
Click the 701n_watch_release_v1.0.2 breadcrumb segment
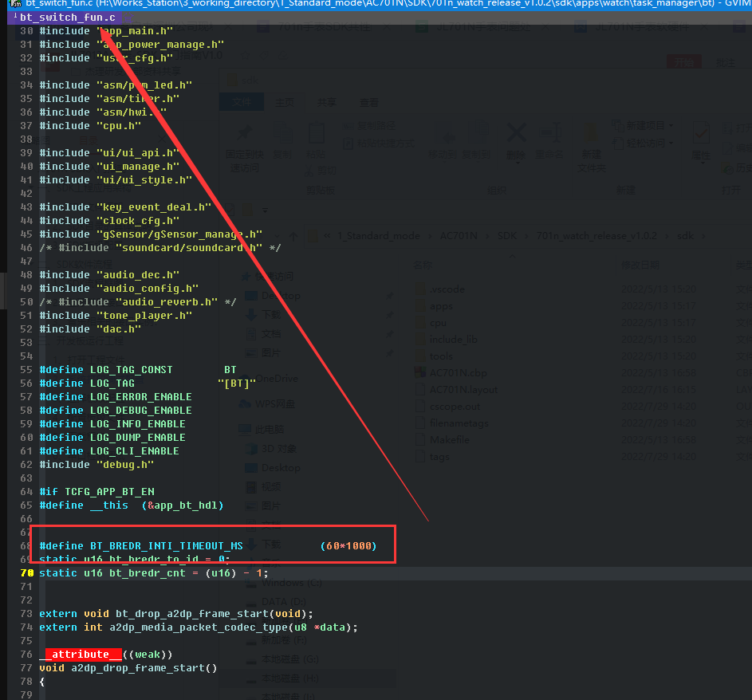click(x=596, y=236)
